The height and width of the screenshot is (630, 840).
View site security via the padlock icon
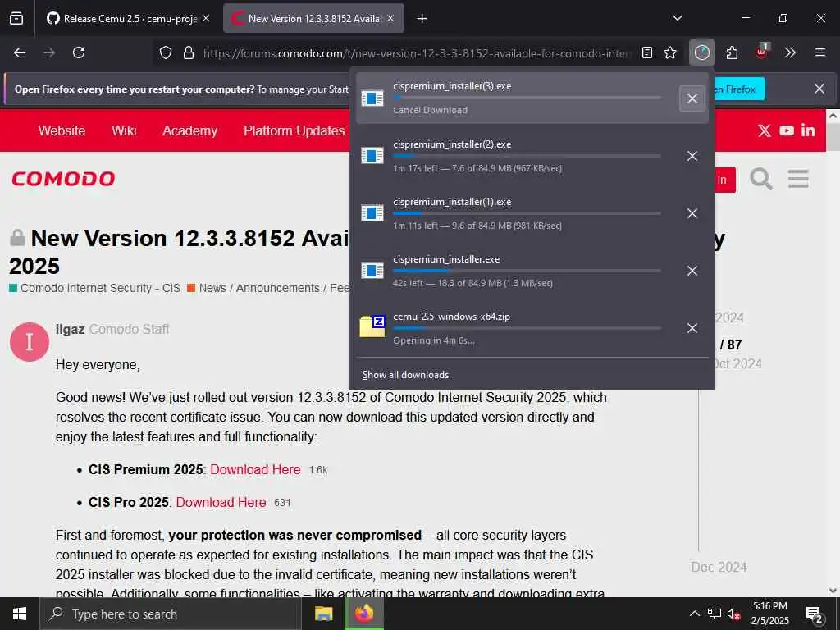(188, 52)
